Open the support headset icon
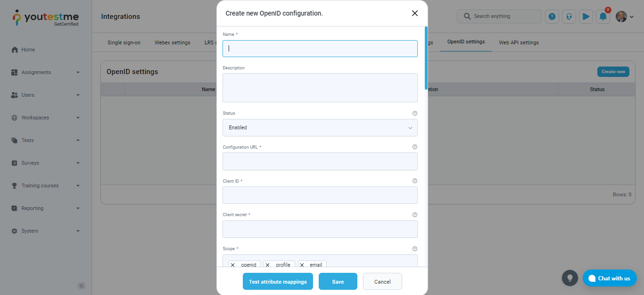 (569, 17)
